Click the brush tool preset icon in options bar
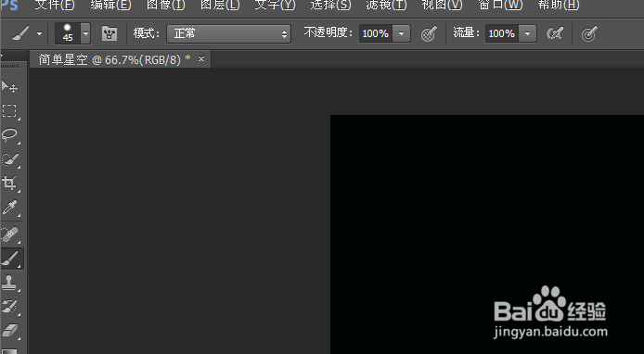This screenshot has width=644, height=354. tap(20, 33)
